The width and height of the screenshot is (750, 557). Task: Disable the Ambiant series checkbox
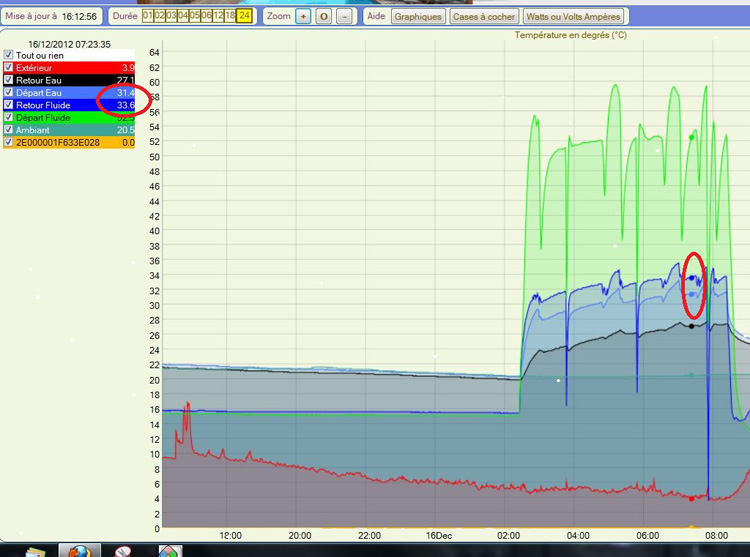tap(9, 130)
